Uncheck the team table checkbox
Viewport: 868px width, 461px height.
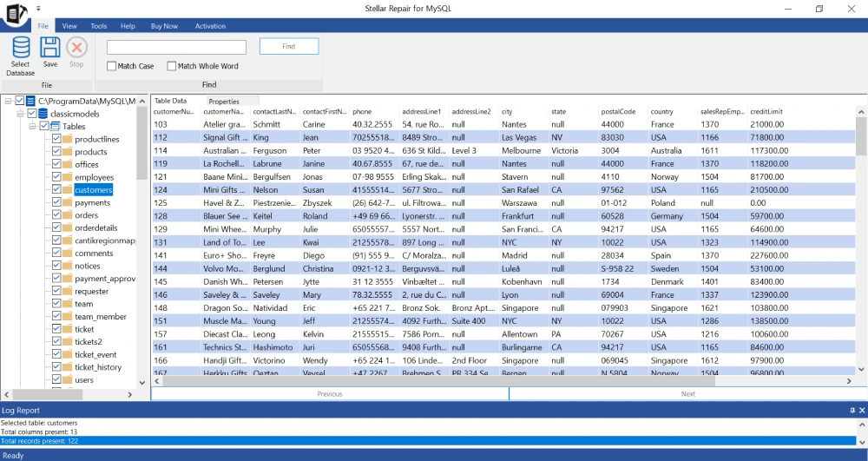click(56, 303)
